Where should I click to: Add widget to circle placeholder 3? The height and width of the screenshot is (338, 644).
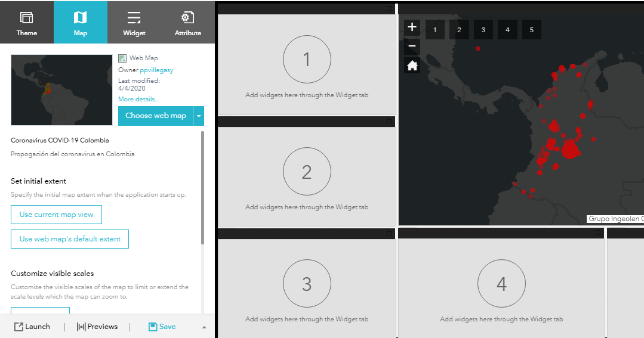[307, 283]
